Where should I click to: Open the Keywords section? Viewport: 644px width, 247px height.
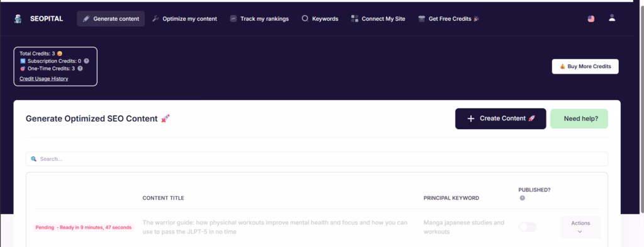coord(319,19)
